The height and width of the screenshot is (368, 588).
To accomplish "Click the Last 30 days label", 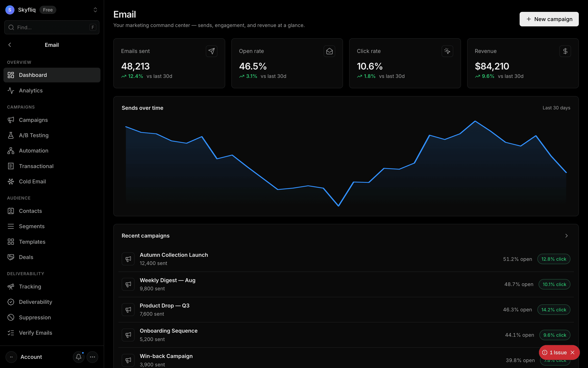I will (x=556, y=108).
